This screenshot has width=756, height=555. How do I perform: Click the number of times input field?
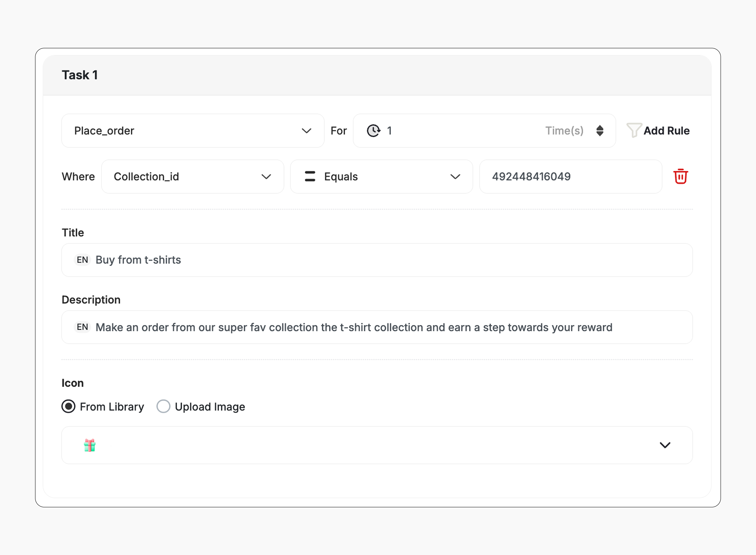coord(463,131)
